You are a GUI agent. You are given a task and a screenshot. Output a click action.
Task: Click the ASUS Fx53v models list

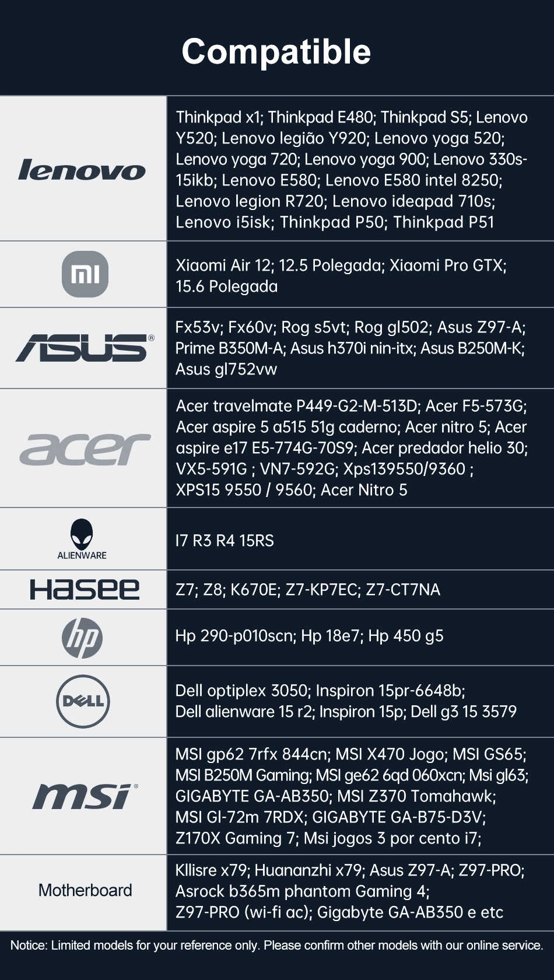(350, 348)
